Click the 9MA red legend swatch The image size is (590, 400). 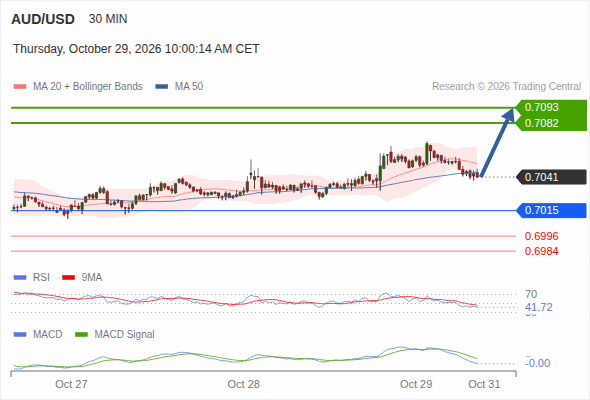[68, 278]
